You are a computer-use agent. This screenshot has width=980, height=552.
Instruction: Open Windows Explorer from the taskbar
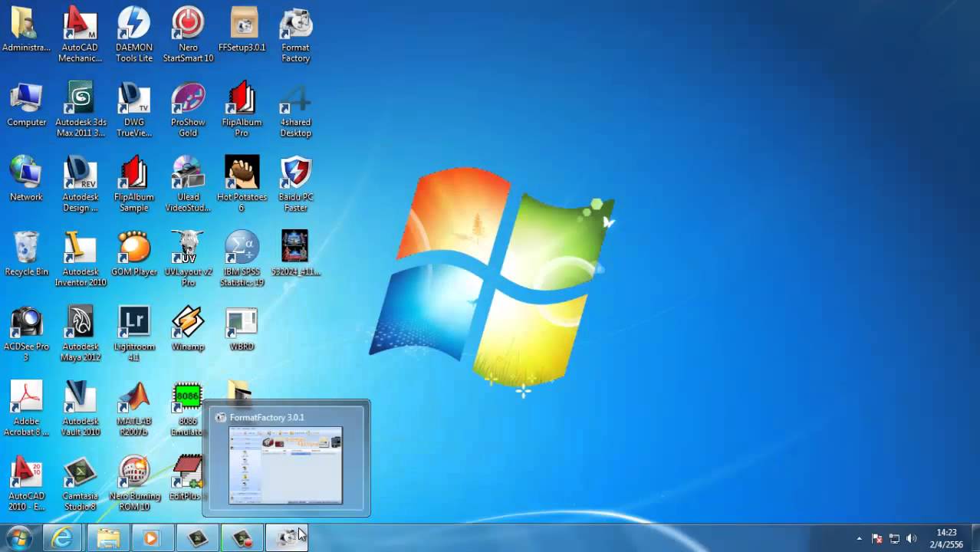pos(107,538)
